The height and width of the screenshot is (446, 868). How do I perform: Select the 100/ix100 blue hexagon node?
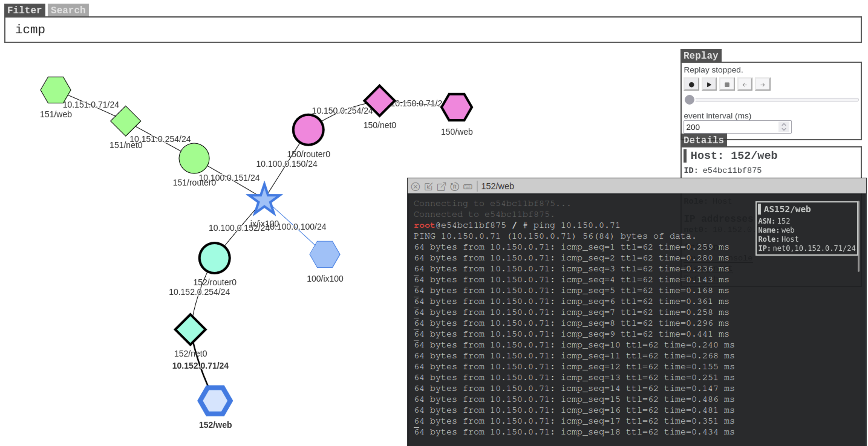click(325, 254)
